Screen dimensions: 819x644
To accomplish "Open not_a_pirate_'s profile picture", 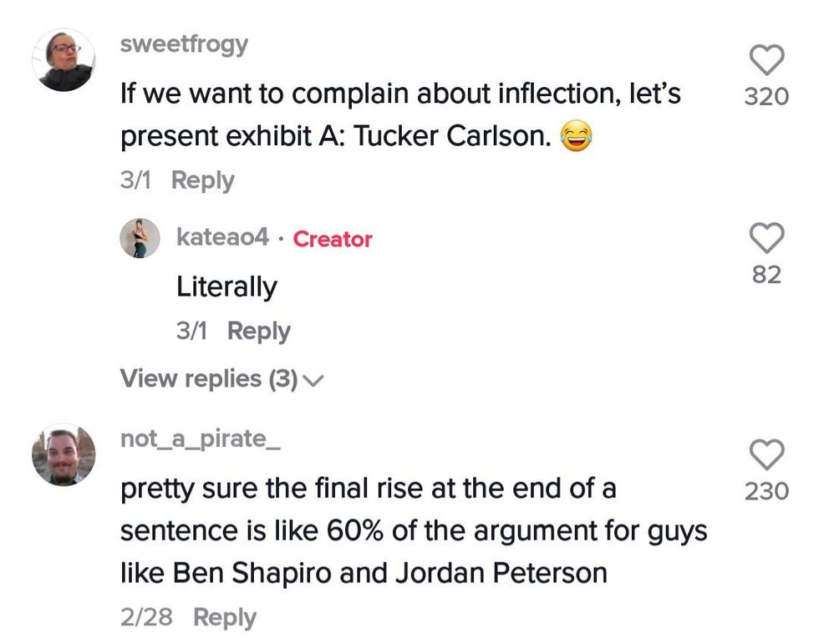I will pyautogui.click(x=64, y=455).
